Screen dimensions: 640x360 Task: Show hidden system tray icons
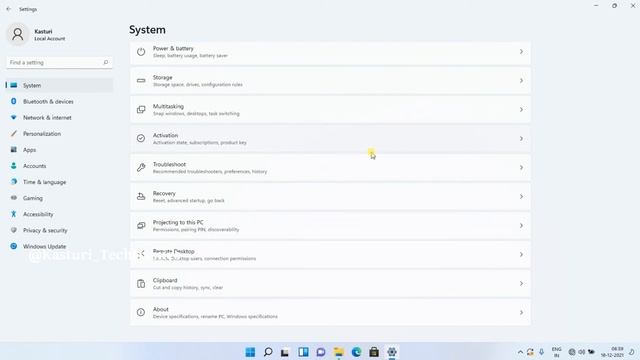tap(520, 352)
